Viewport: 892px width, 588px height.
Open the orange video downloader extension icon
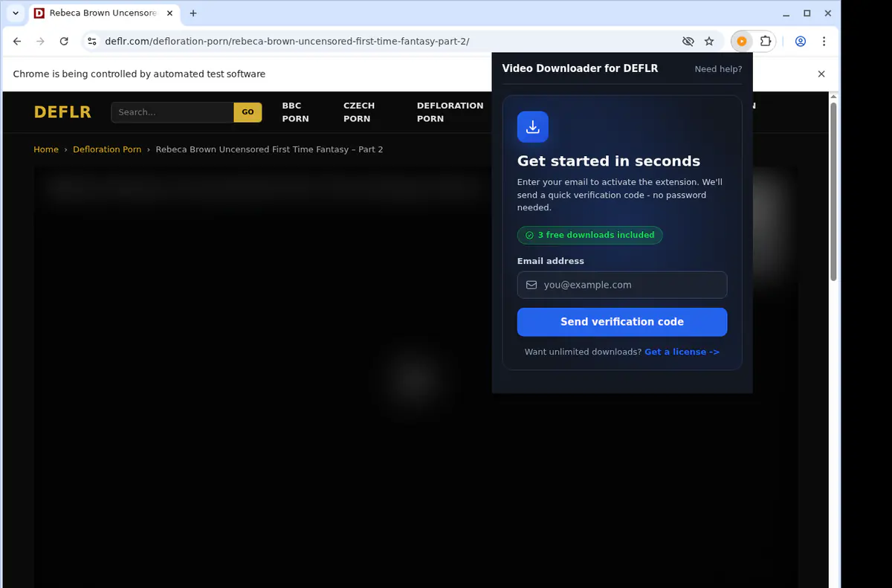(741, 42)
